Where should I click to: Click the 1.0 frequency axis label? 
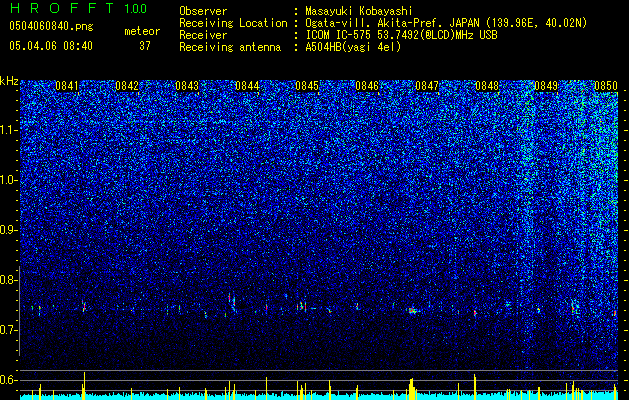point(9,180)
